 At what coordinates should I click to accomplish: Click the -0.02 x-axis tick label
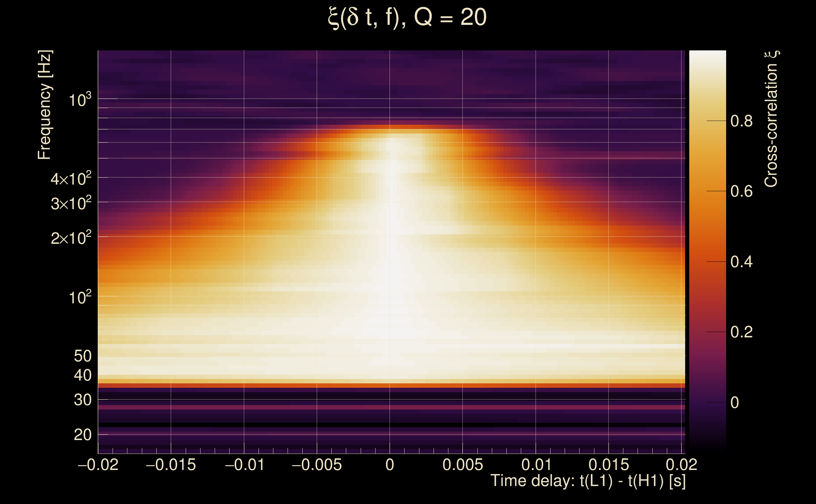[x=98, y=465]
